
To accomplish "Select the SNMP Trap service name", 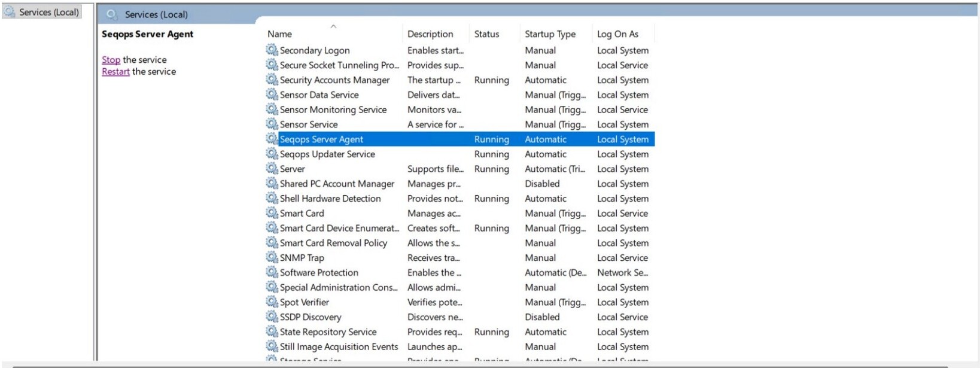I will pyautogui.click(x=302, y=258).
